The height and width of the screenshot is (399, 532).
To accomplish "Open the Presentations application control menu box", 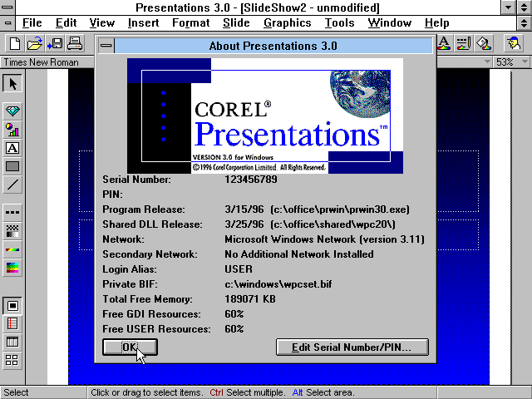I will [x=7, y=7].
